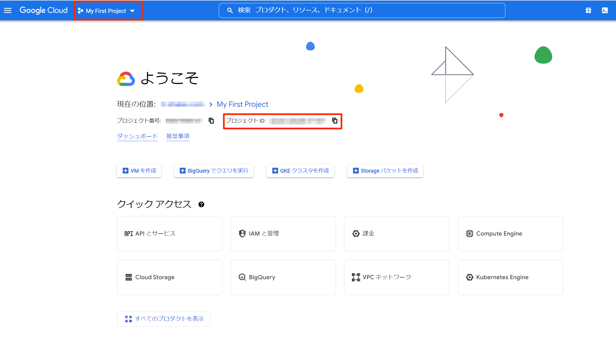Image resolution: width=616 pixels, height=364 pixels.
Task: Open the IAM と管理 card
Action: click(283, 234)
